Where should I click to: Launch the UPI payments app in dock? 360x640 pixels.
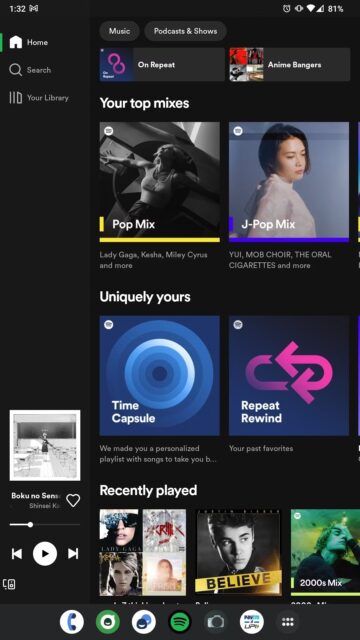coord(251,622)
